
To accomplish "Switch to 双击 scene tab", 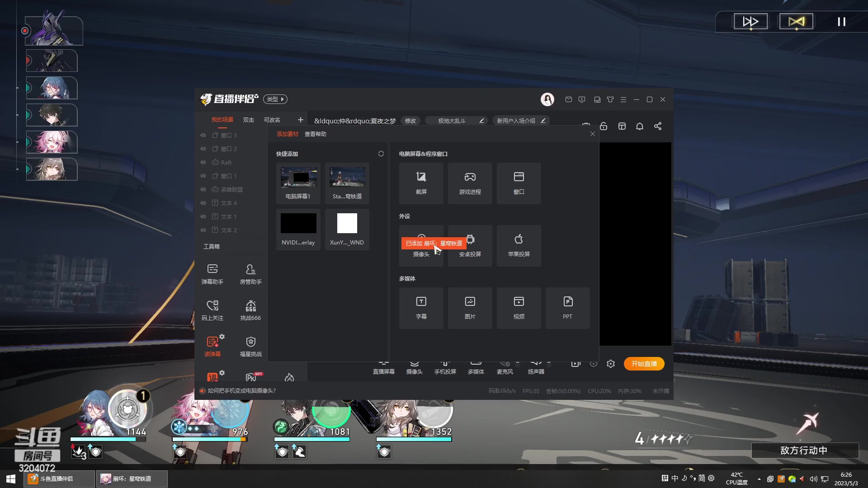I will pyautogui.click(x=249, y=120).
